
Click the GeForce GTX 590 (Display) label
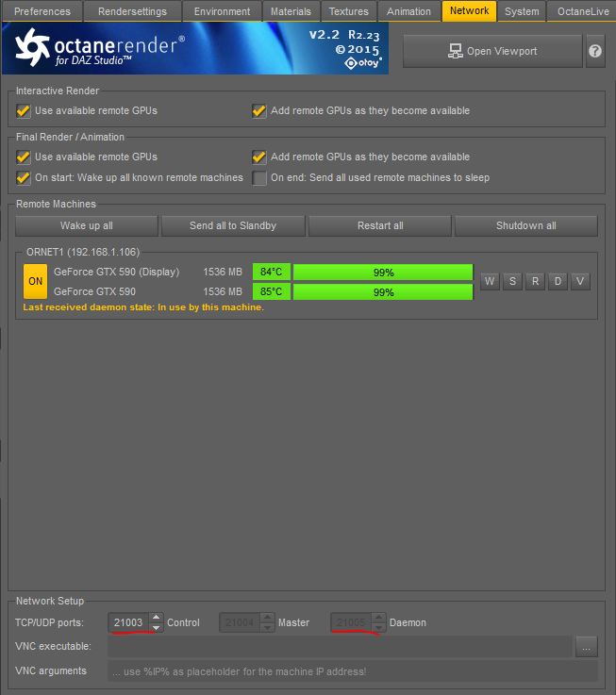click(117, 272)
